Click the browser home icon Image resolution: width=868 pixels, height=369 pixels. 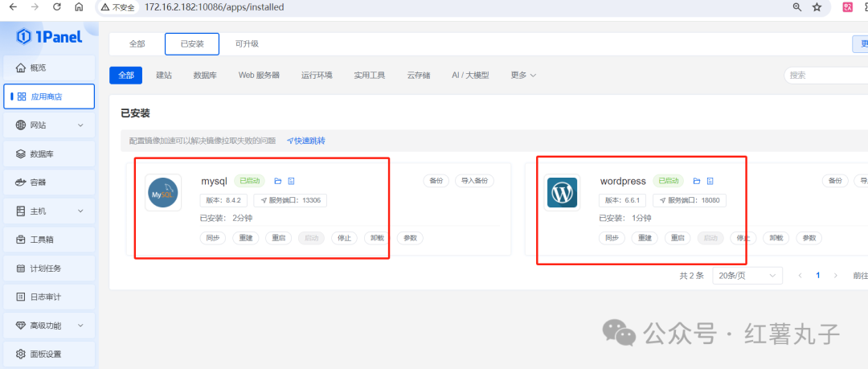[x=78, y=7]
